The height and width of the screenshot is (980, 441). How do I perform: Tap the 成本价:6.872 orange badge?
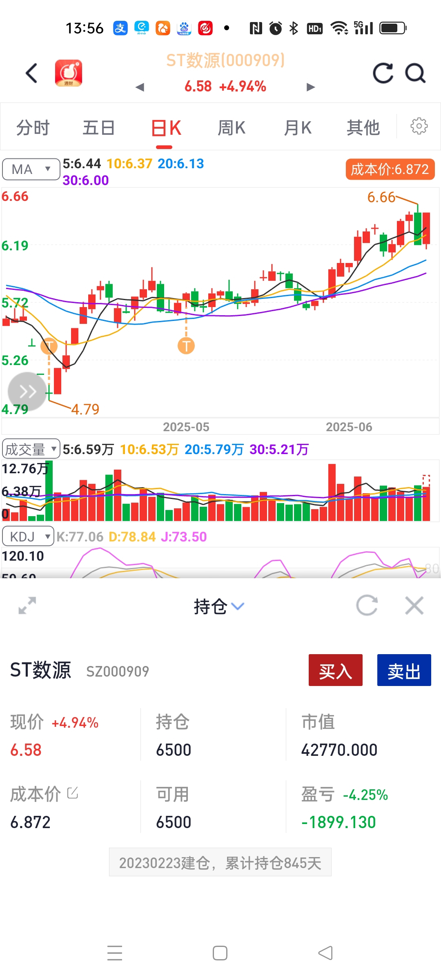[x=390, y=169]
